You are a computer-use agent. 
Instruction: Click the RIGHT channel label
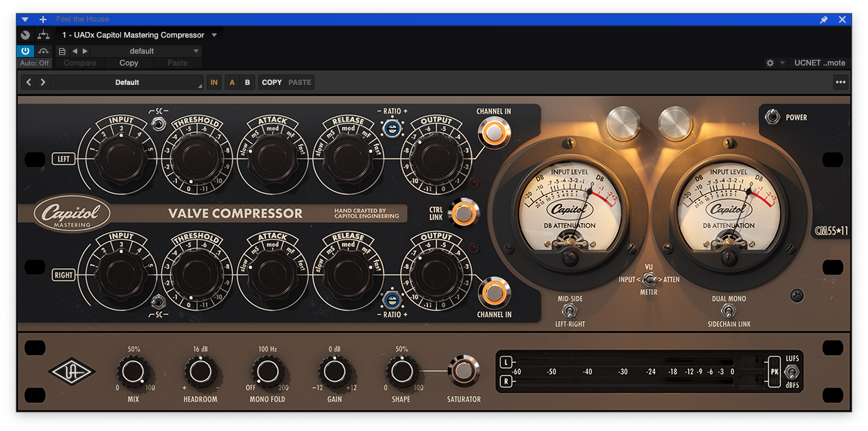click(63, 275)
